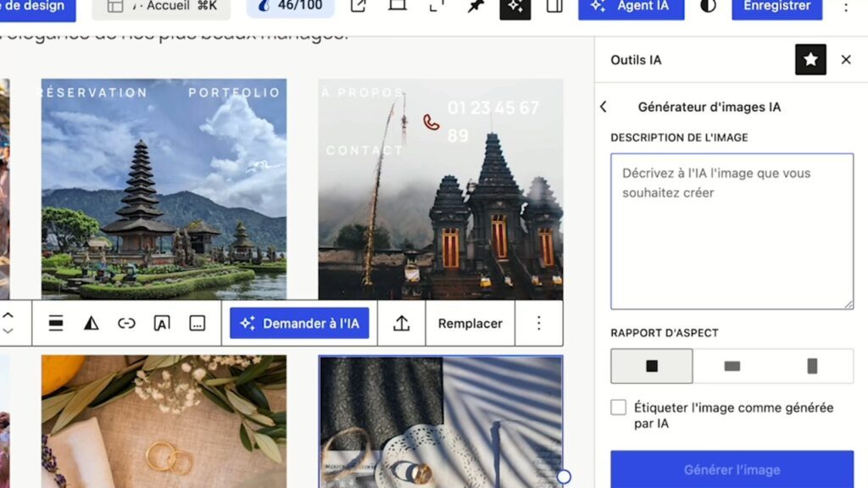Viewport: 868px width, 488px height.
Task: Click the caption dotted-box icon
Action: [197, 323]
